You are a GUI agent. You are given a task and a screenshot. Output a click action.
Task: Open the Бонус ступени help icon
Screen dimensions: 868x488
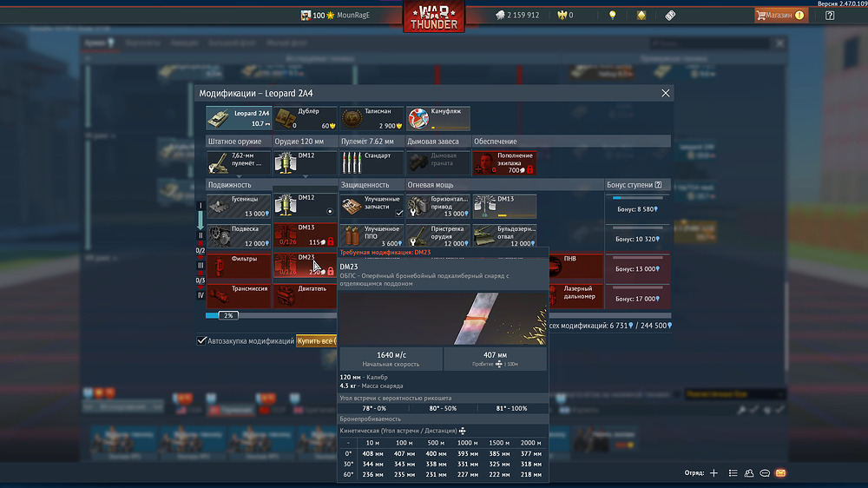click(658, 184)
